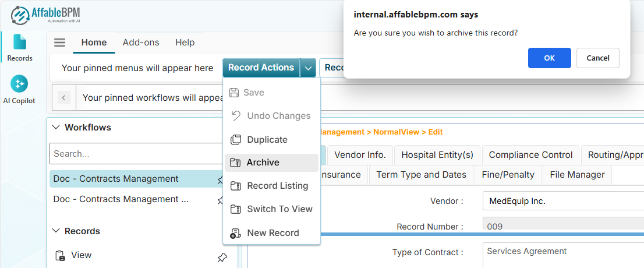Switch to the Compliance Control tab
The image size is (644, 268).
(530, 155)
